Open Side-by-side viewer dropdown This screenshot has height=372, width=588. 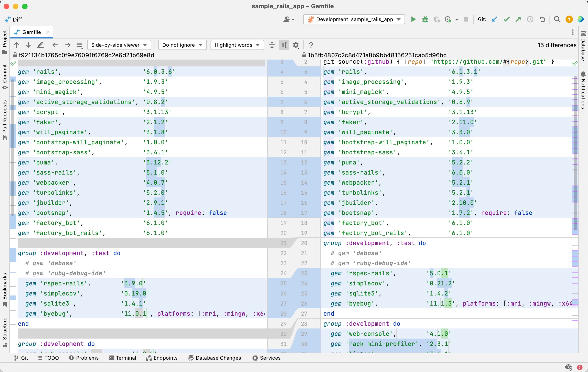coord(119,45)
